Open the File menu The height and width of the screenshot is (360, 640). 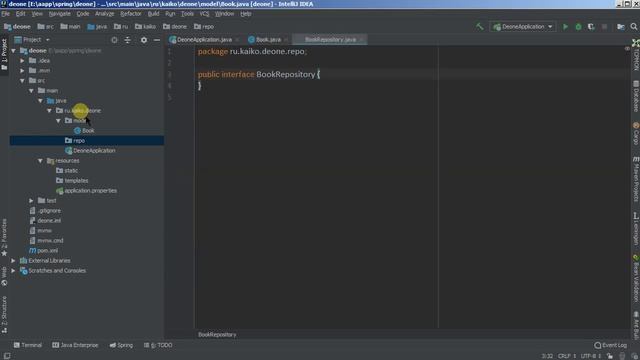[x=5, y=14]
